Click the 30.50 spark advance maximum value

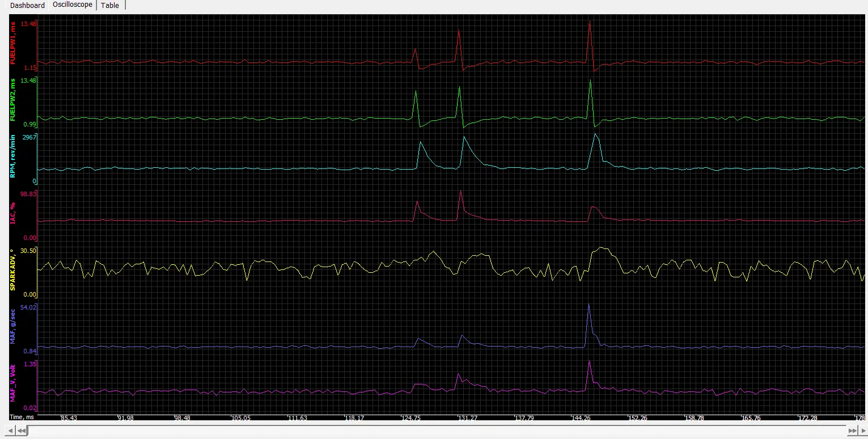tap(28, 251)
